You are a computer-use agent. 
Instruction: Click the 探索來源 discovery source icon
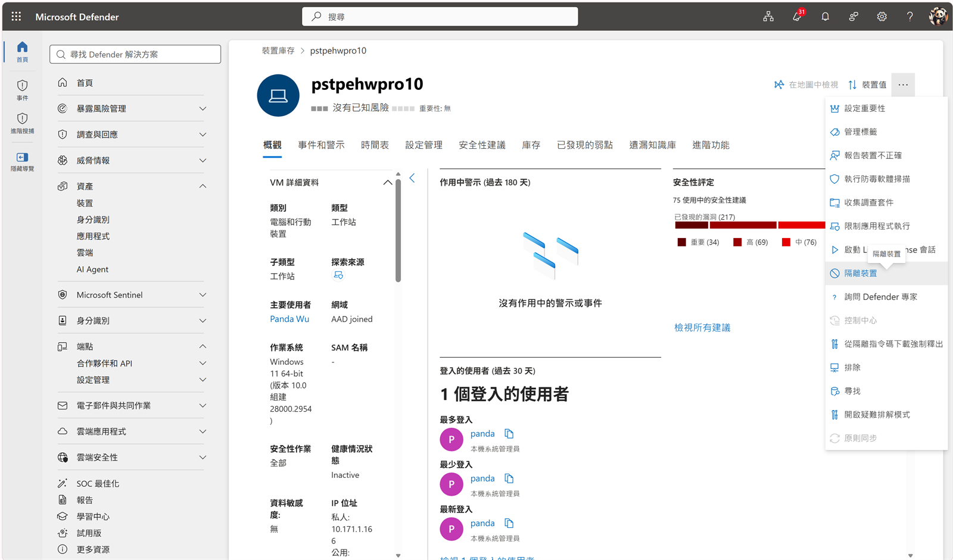point(338,275)
